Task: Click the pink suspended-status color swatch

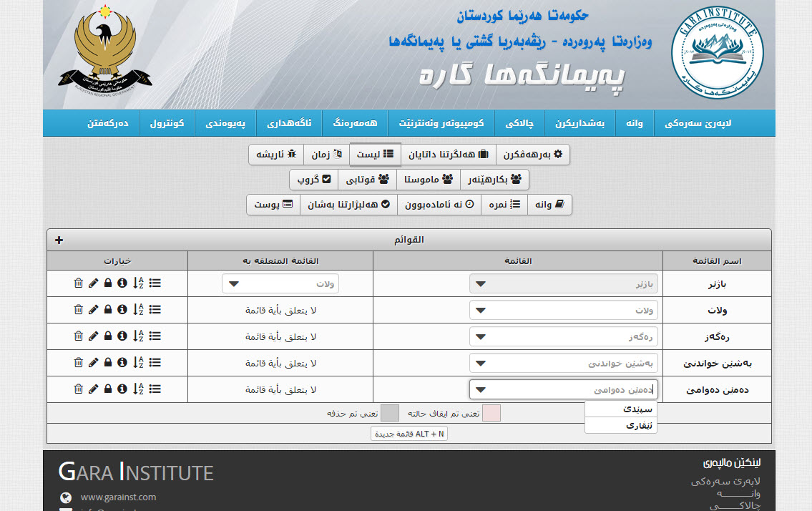Action: [x=491, y=414]
